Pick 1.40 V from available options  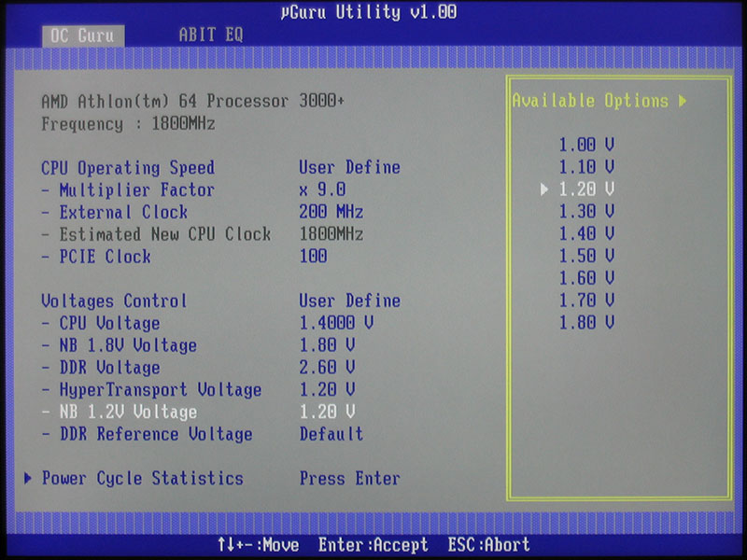coord(586,233)
